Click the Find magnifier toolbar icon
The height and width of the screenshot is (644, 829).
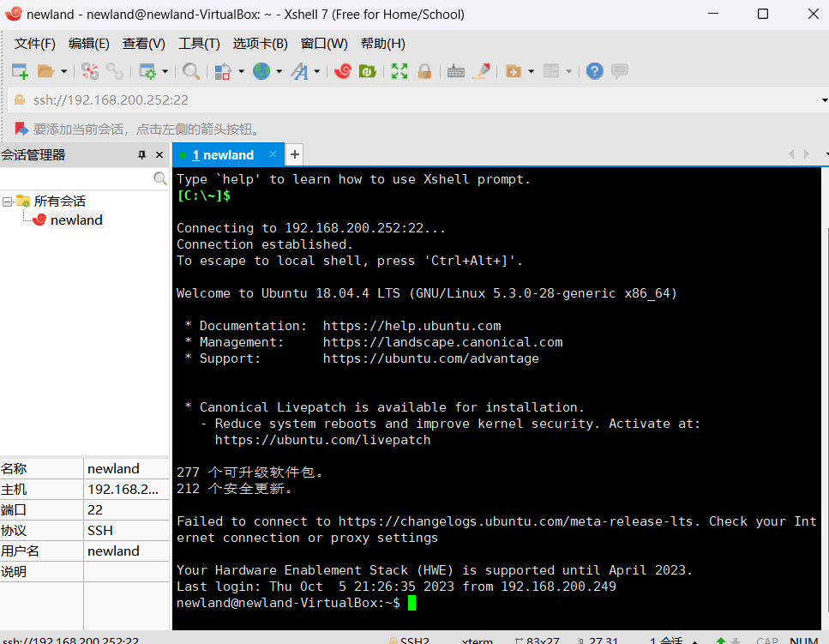click(191, 71)
